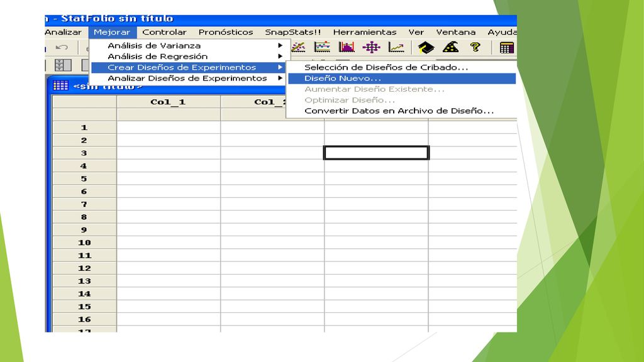Select row header 9

(84, 230)
